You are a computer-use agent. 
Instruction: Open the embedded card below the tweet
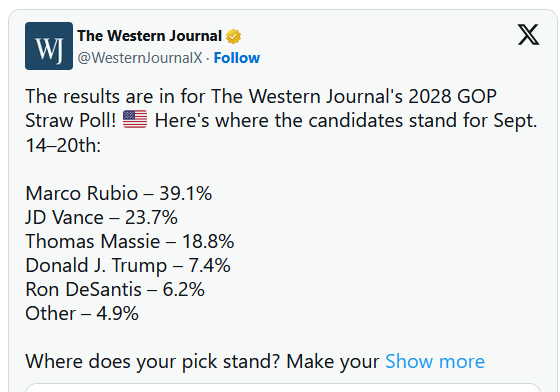point(283,388)
